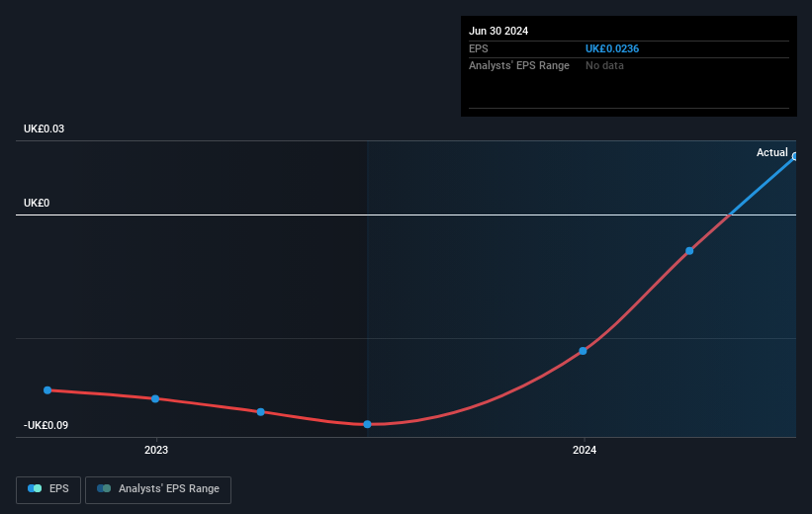Click the Jun 30 2024 tooltip date
Viewport: 812px width, 514px height.
tap(498, 31)
